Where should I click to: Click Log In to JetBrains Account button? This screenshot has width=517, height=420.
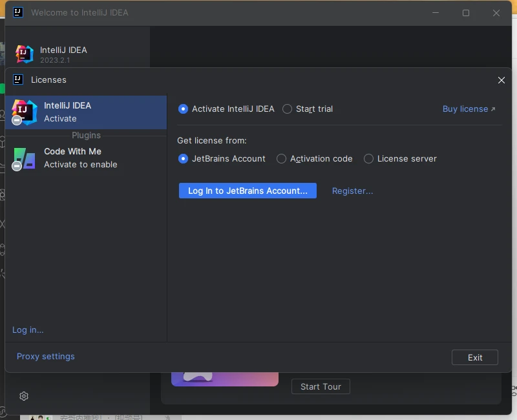click(x=248, y=191)
